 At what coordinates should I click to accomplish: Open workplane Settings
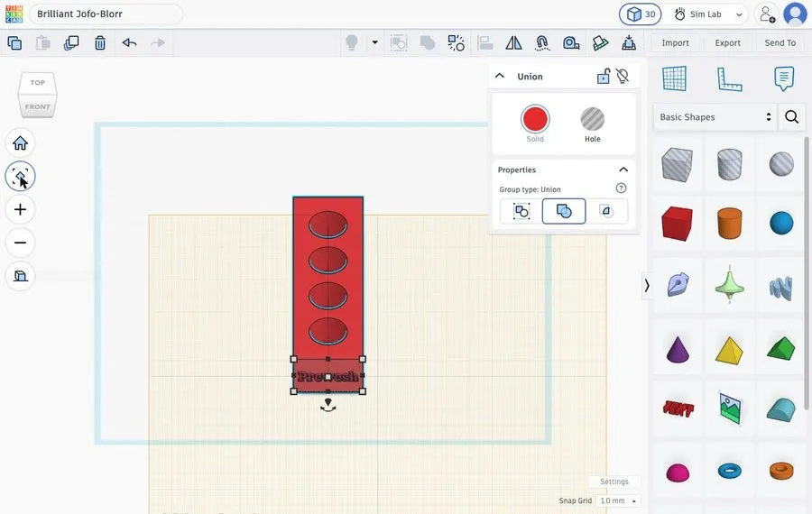(x=614, y=482)
